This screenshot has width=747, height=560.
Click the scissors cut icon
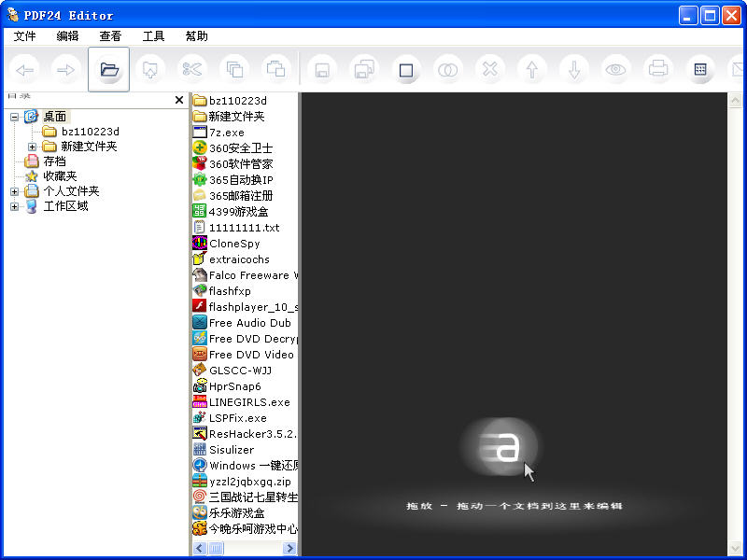191,69
